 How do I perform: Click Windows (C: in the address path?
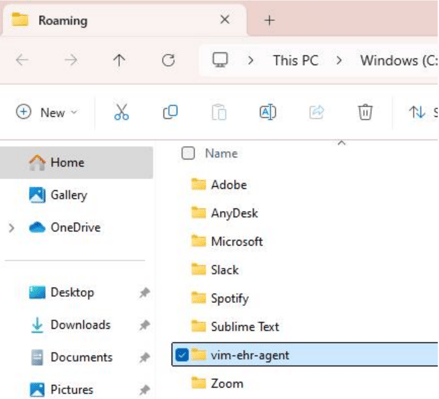(399, 61)
